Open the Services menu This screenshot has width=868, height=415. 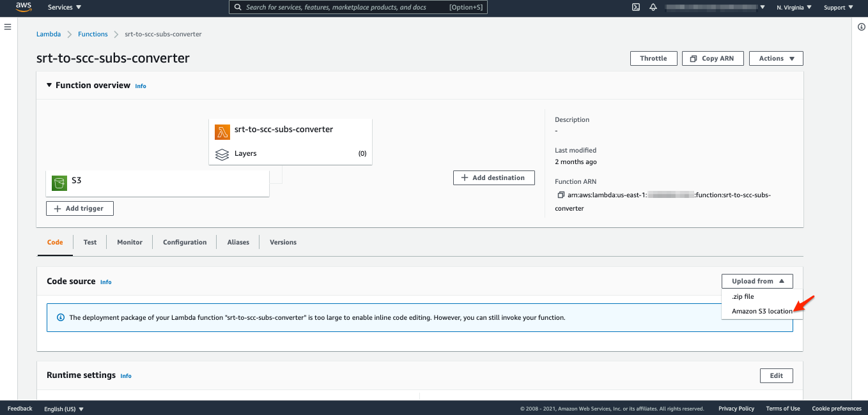(65, 8)
